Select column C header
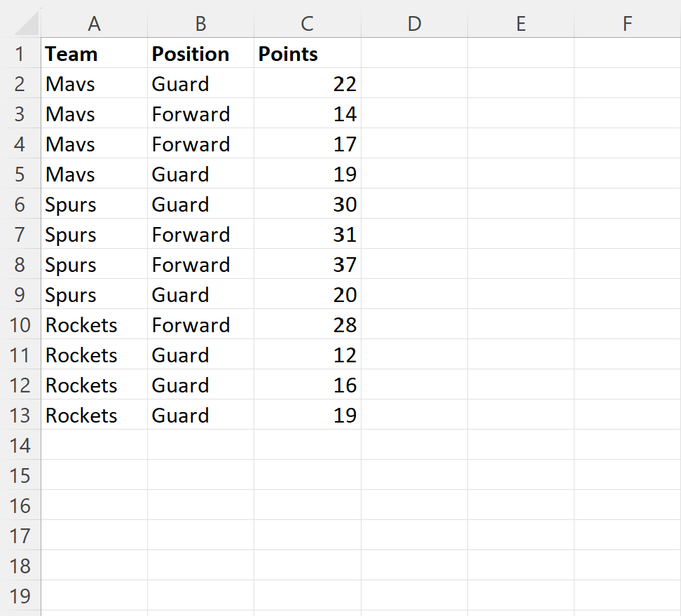This screenshot has width=681, height=616. point(307,23)
